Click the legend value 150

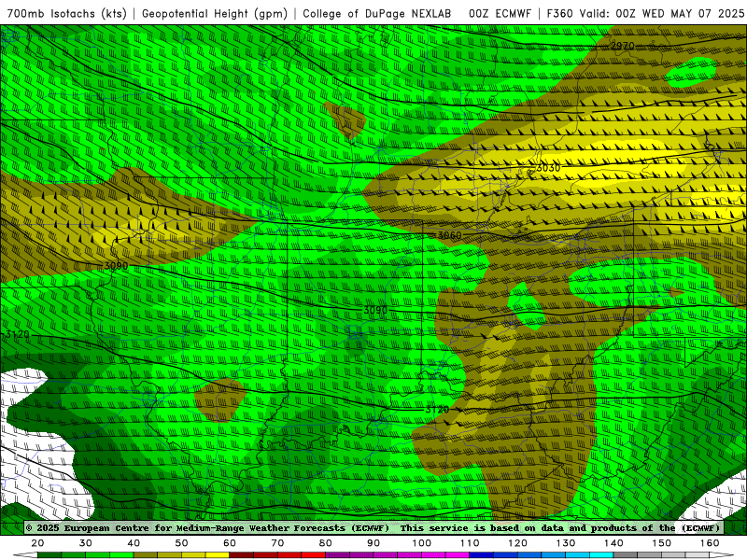(x=662, y=543)
